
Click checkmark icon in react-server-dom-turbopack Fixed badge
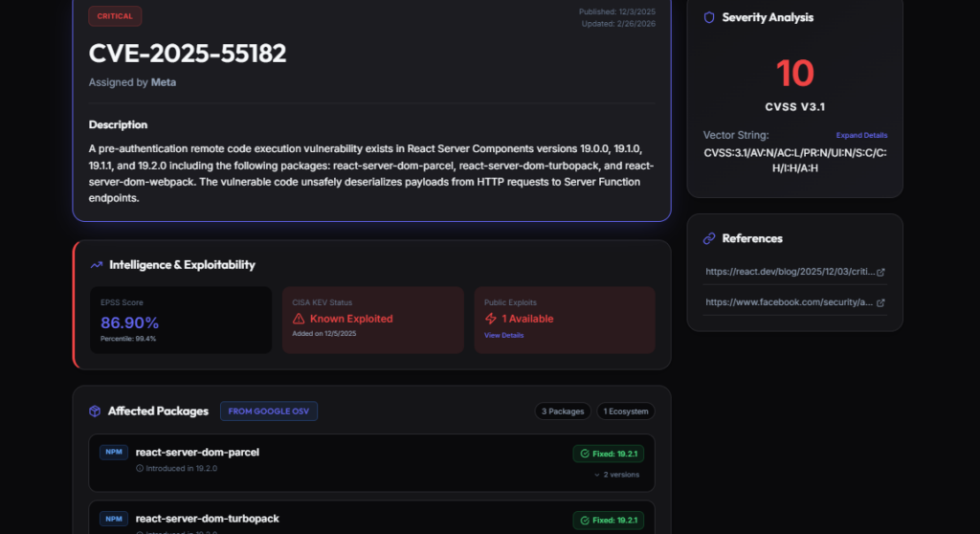coord(585,521)
